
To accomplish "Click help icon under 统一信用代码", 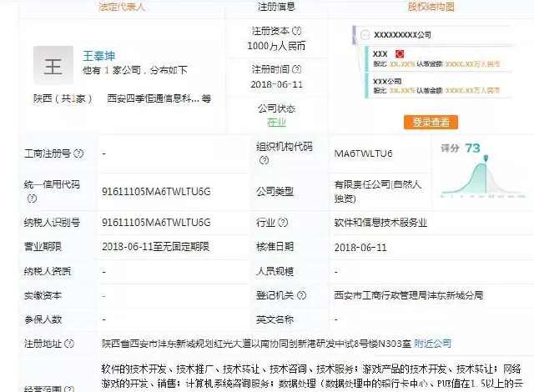I will [x=32, y=199].
